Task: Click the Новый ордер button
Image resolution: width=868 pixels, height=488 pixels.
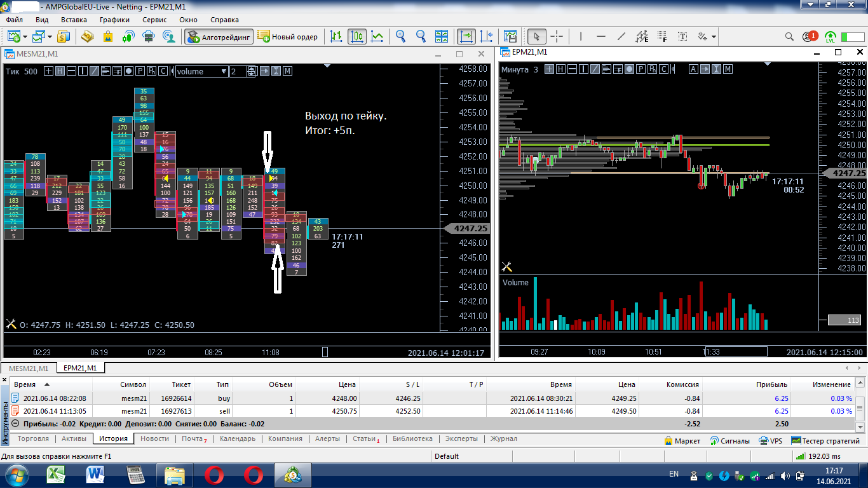Action: click(288, 37)
